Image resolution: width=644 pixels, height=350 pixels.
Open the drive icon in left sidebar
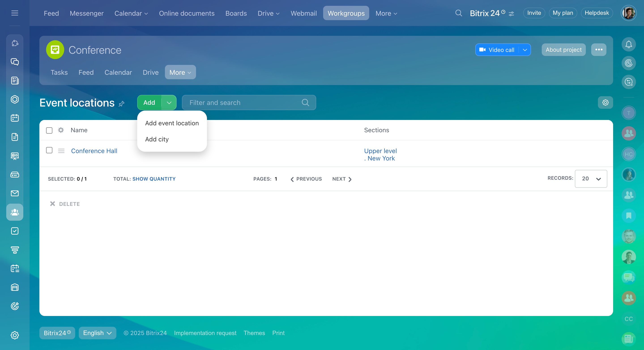click(x=15, y=175)
